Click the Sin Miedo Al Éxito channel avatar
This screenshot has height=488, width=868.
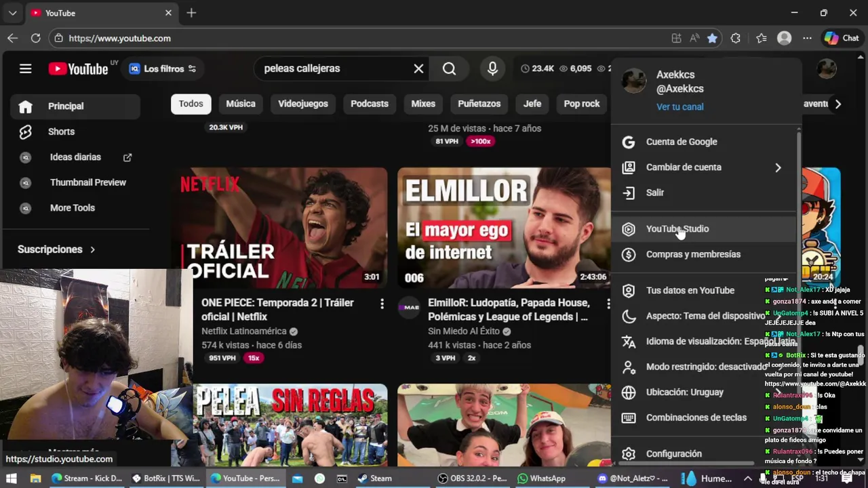(409, 307)
